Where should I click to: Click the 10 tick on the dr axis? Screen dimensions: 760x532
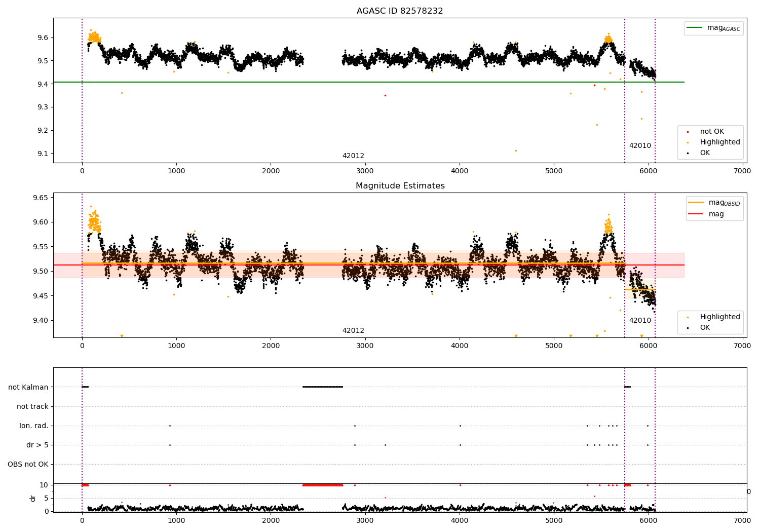click(44, 485)
